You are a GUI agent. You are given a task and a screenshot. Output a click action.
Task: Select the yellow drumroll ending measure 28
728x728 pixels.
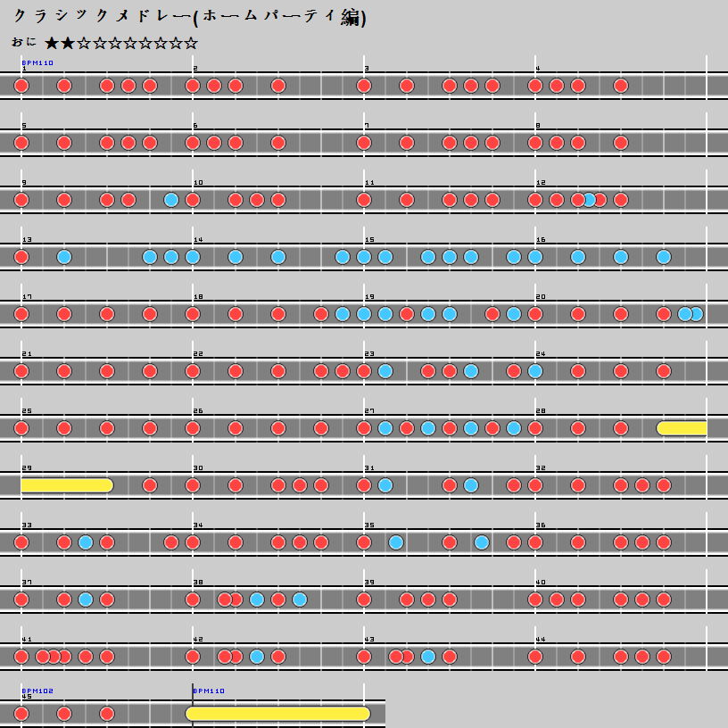[x=682, y=428]
